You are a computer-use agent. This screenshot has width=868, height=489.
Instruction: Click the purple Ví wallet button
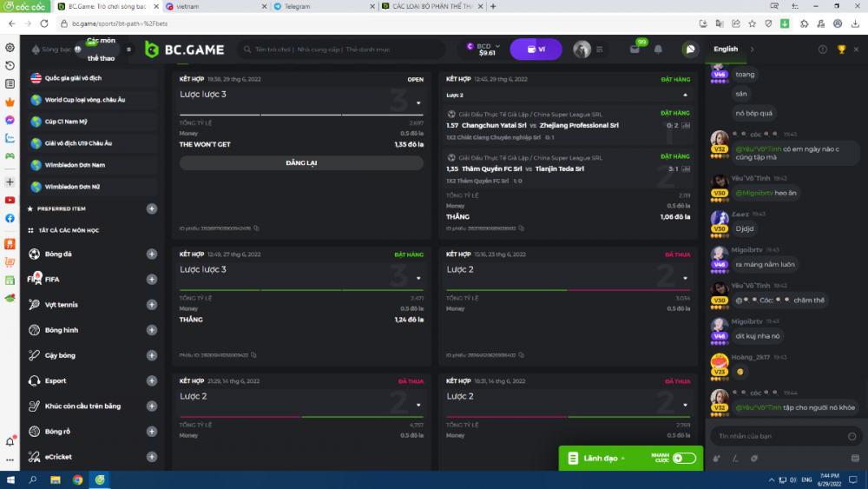coord(536,50)
